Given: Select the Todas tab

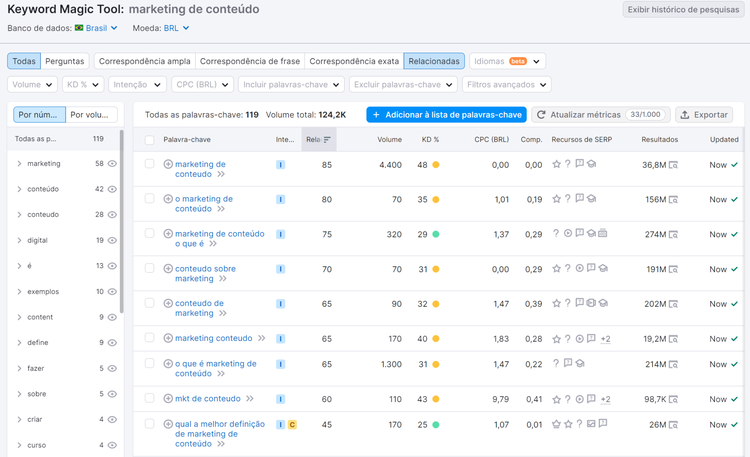Looking at the screenshot, I should (x=24, y=61).
